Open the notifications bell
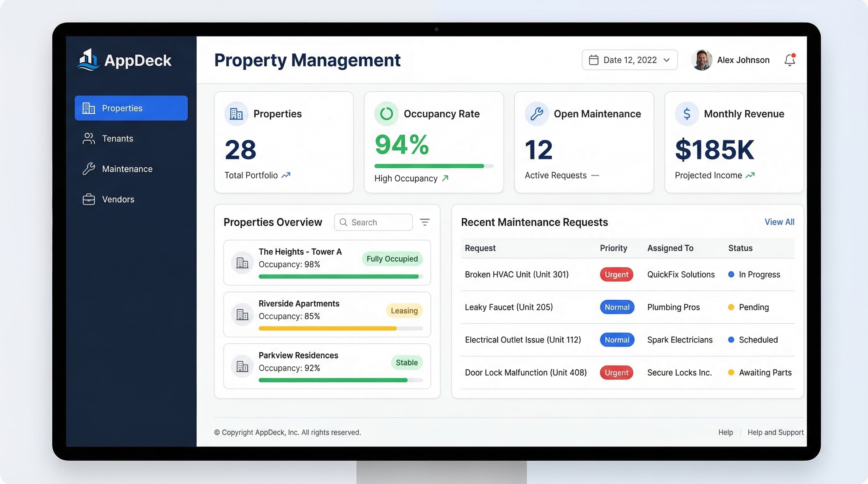 click(x=789, y=60)
